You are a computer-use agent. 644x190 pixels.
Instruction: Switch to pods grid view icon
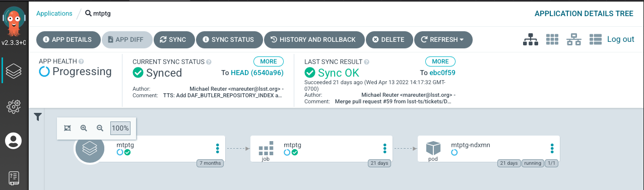(x=553, y=39)
